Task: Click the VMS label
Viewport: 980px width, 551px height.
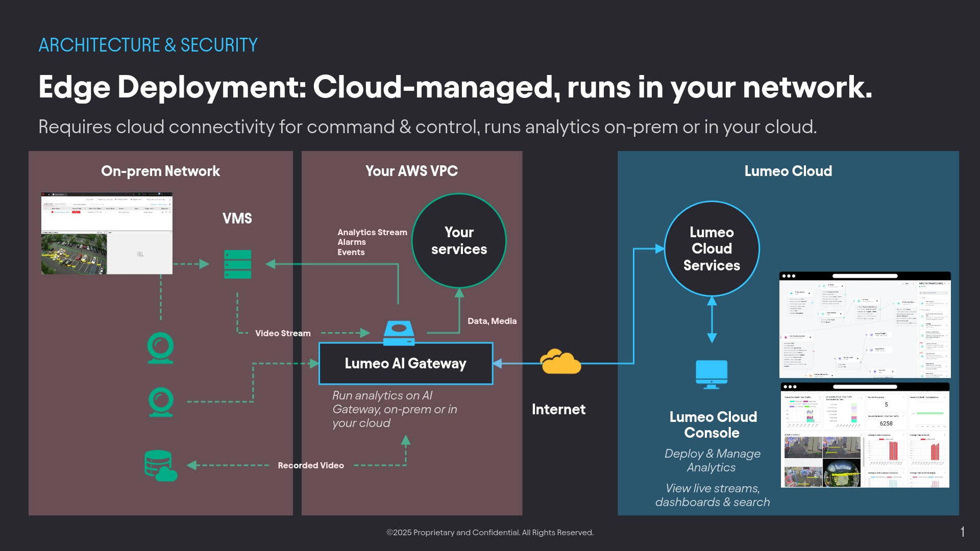Action: tap(237, 218)
